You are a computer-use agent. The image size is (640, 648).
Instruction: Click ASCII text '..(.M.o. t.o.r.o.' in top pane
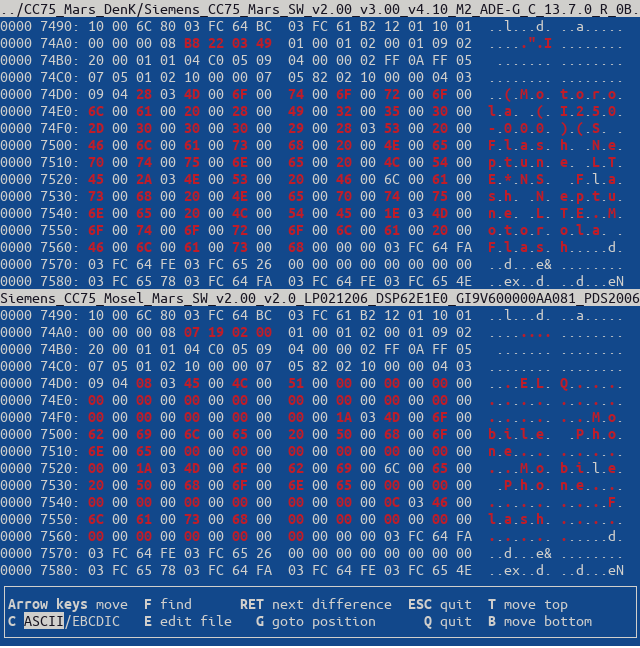[x=555, y=94]
